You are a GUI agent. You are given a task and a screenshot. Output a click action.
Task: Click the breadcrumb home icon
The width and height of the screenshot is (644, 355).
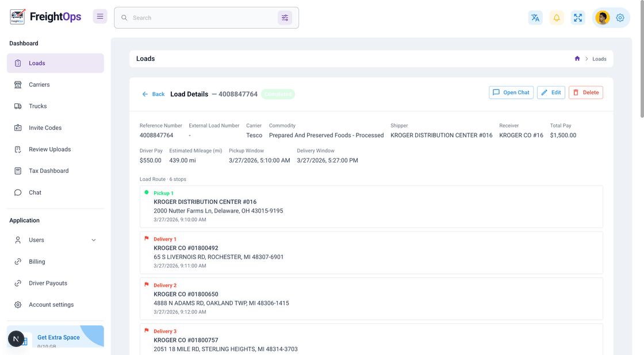tap(577, 59)
